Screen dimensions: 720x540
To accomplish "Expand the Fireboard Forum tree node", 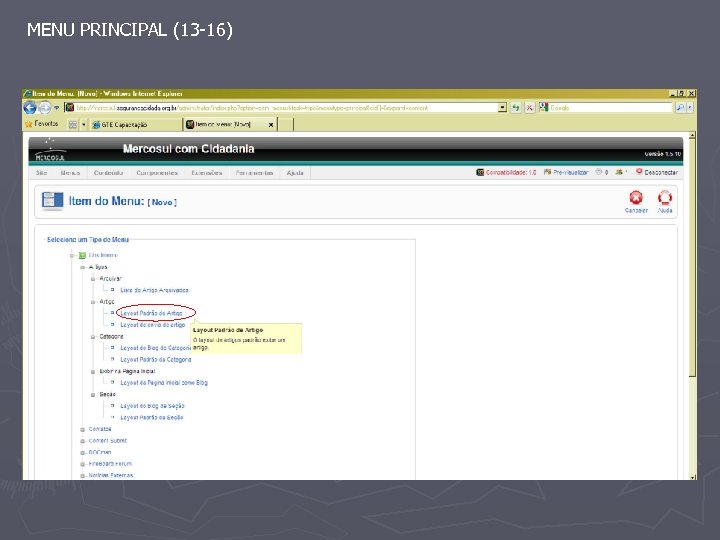I will (83, 464).
